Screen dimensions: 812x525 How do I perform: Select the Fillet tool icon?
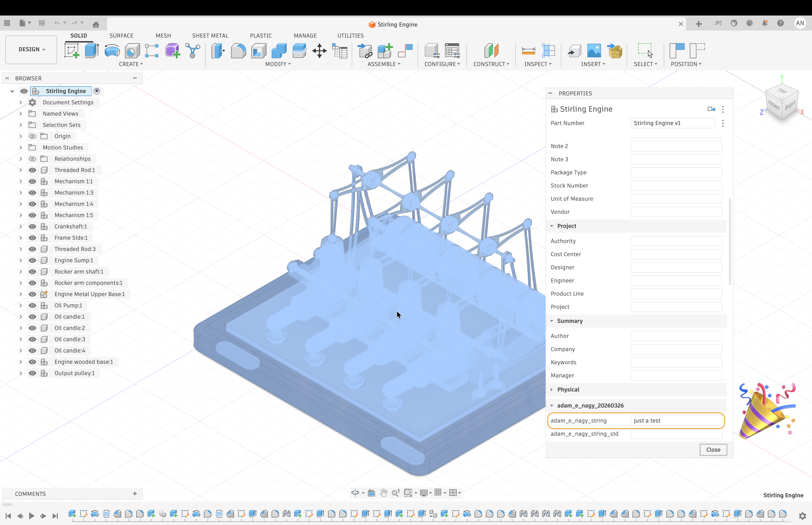238,51
